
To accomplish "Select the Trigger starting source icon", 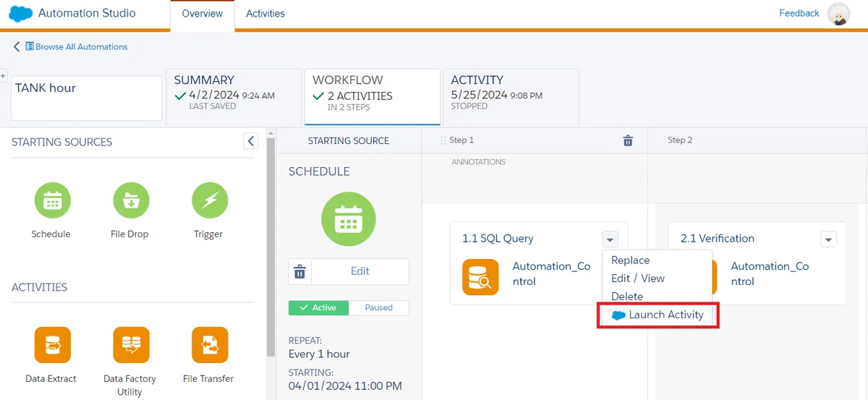I will [210, 200].
